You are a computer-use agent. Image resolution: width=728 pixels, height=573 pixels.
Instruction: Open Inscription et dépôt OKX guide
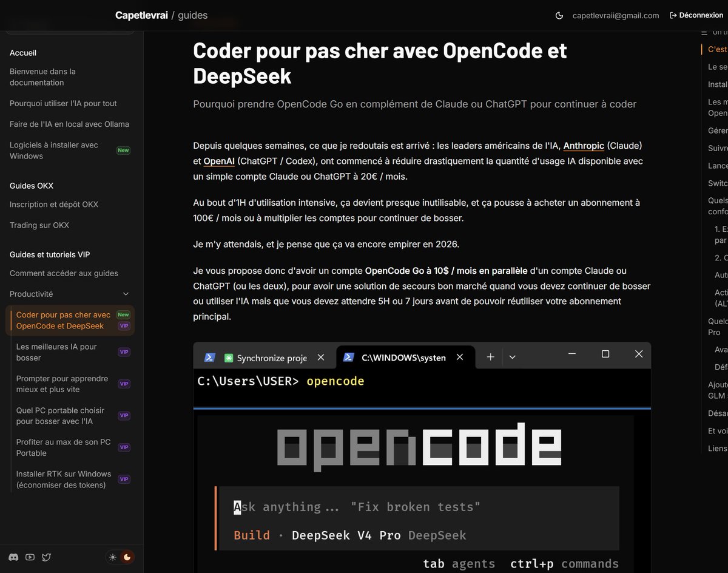54,205
